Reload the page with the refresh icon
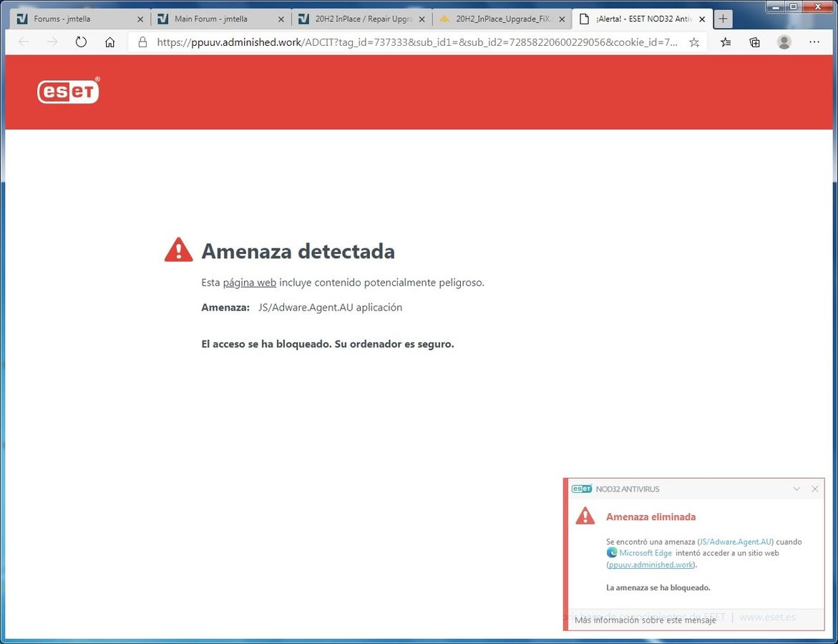This screenshot has height=644, width=838. (81, 42)
